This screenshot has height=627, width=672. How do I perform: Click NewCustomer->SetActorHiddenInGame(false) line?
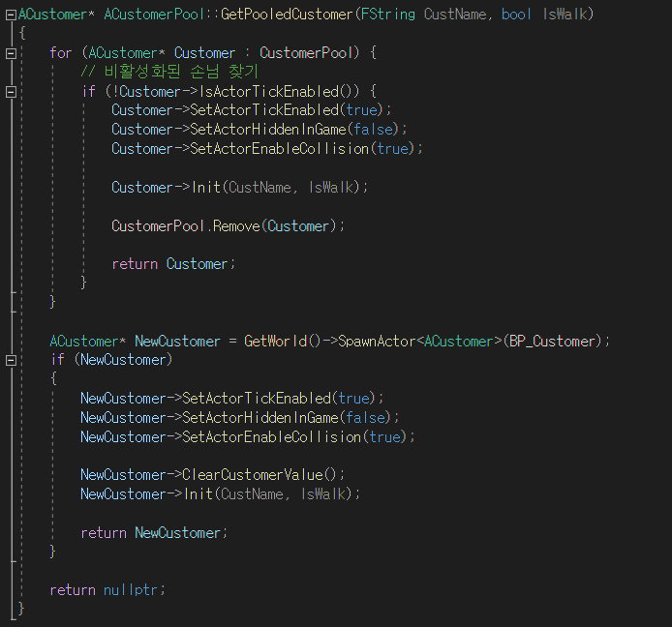tap(240, 418)
